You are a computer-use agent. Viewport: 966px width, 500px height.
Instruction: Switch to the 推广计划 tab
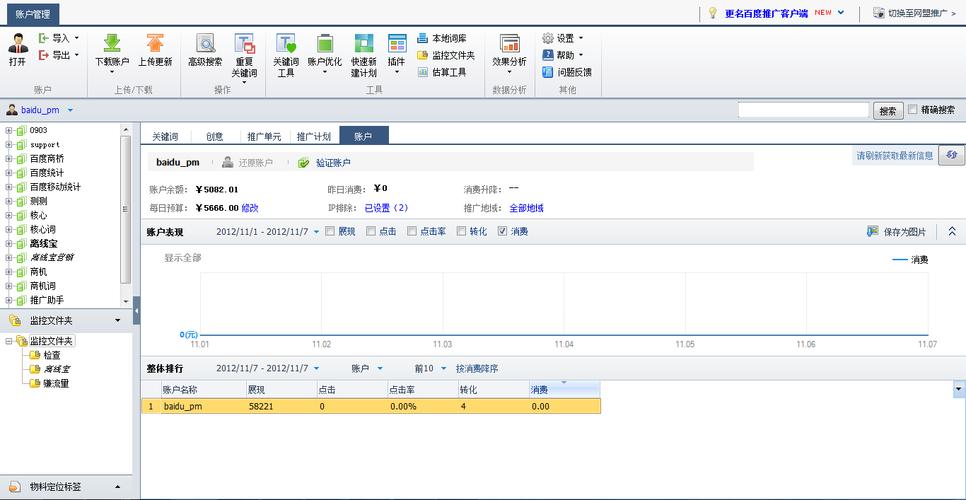click(x=314, y=136)
